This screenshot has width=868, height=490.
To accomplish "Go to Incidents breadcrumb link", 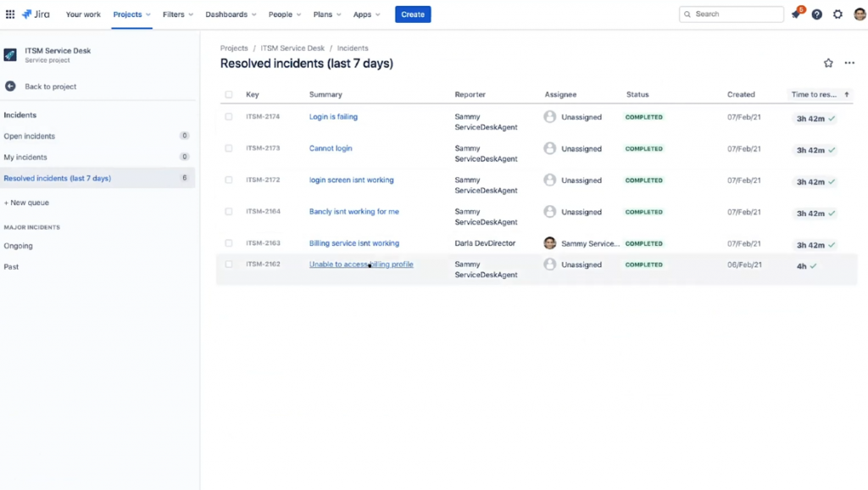I will coord(353,48).
